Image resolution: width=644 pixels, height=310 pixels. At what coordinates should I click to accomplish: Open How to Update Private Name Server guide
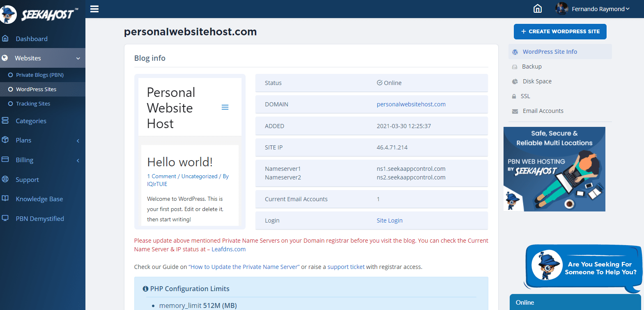(244, 267)
